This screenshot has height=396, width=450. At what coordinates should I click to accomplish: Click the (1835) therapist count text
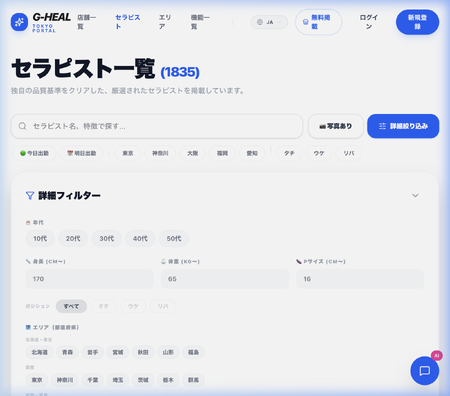click(x=180, y=72)
